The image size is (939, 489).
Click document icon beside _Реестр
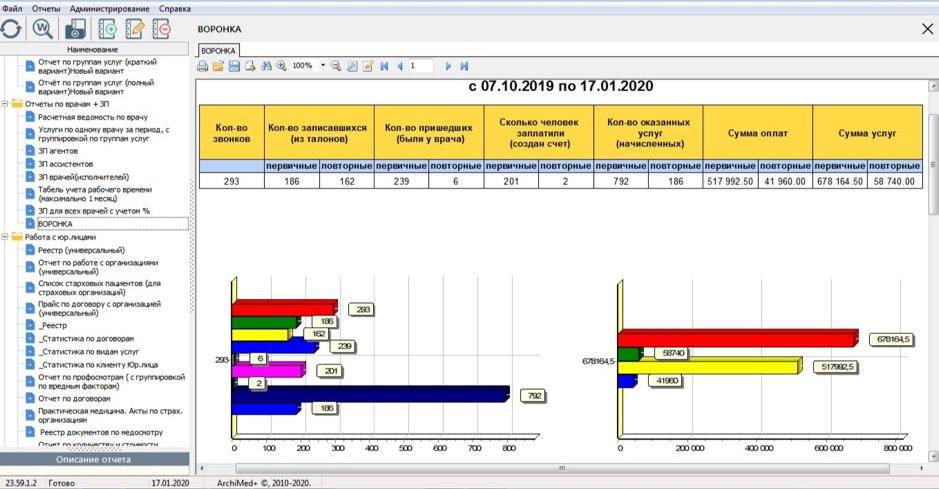coord(30,326)
